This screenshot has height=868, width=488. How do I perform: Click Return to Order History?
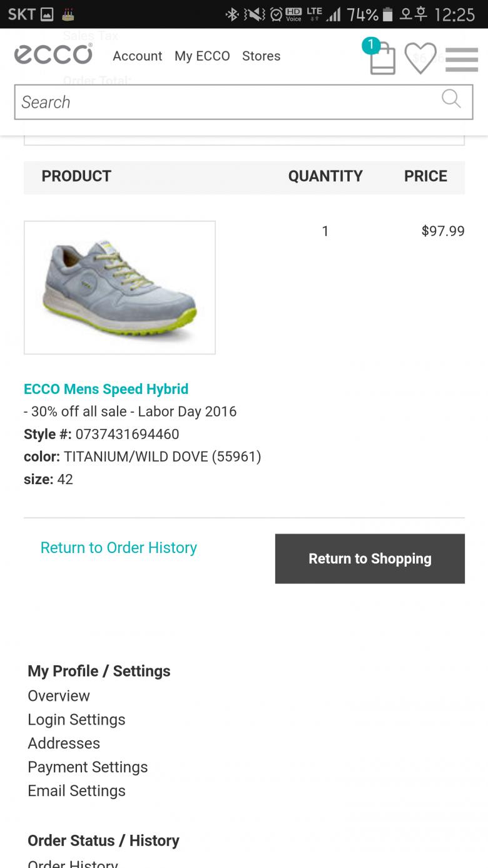(118, 547)
